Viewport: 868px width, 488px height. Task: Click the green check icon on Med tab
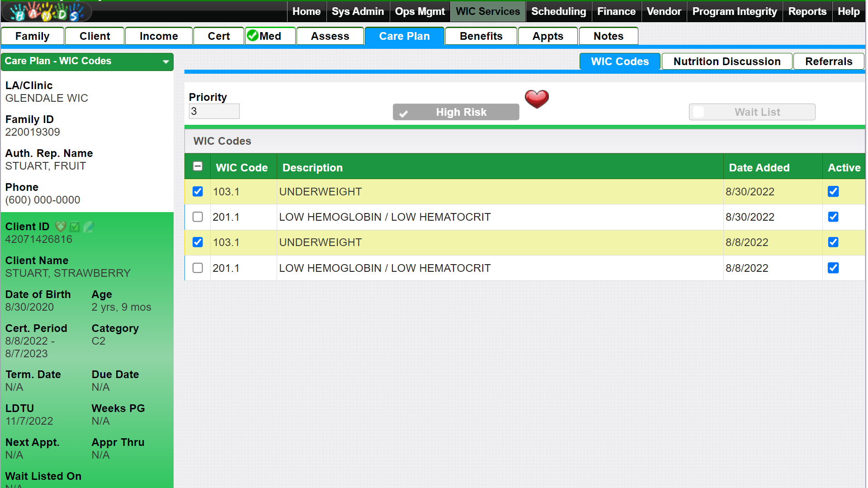click(253, 36)
